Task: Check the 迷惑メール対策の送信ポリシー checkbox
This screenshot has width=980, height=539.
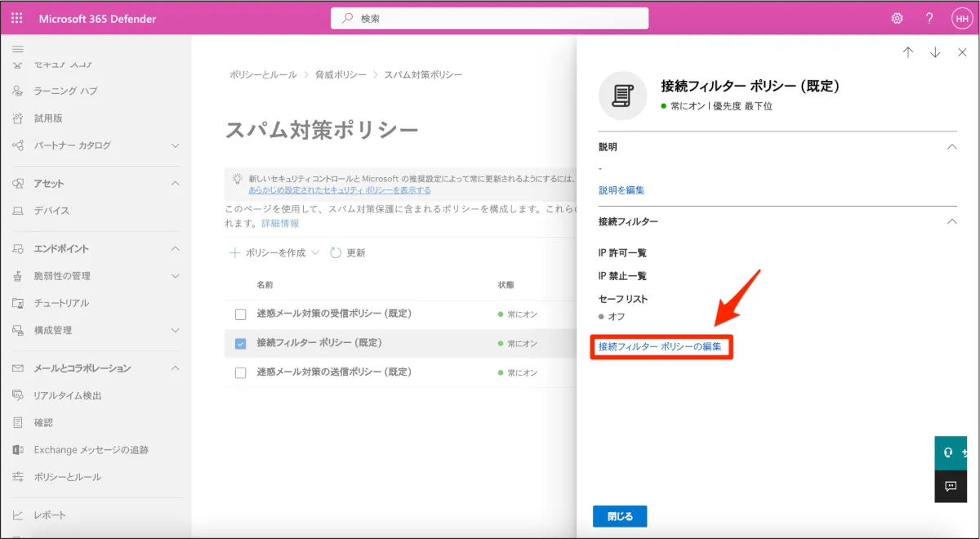Action: pyautogui.click(x=240, y=372)
